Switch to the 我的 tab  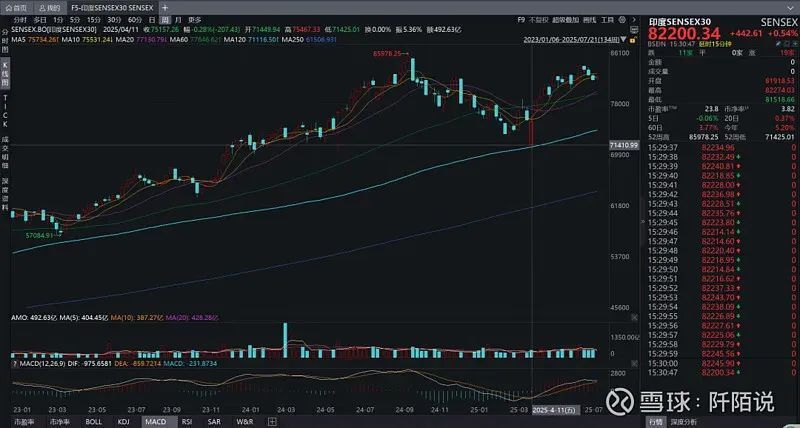(49, 8)
